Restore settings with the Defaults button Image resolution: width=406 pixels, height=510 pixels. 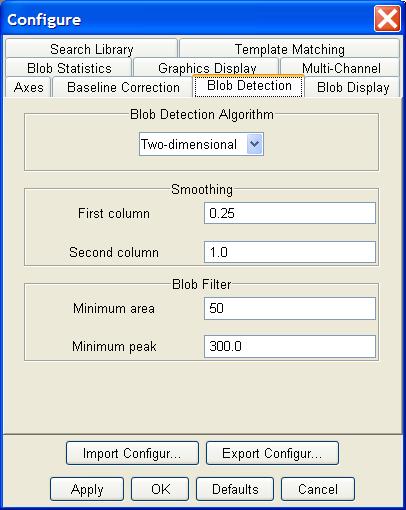(x=235, y=489)
